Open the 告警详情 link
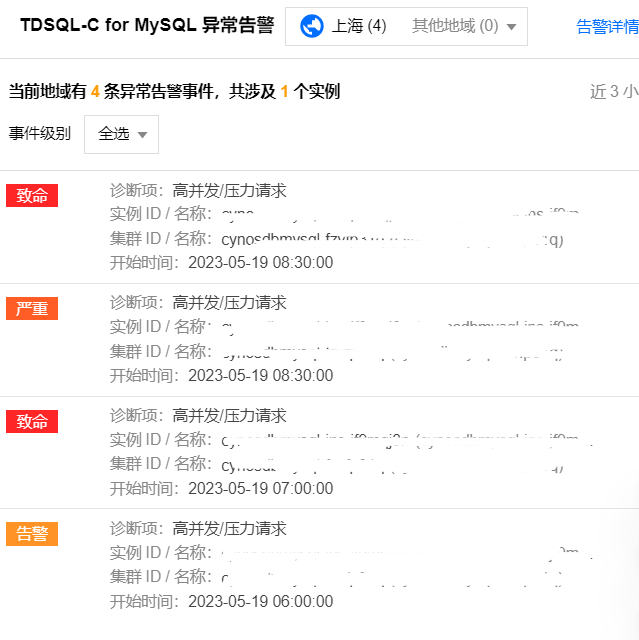 (607, 27)
